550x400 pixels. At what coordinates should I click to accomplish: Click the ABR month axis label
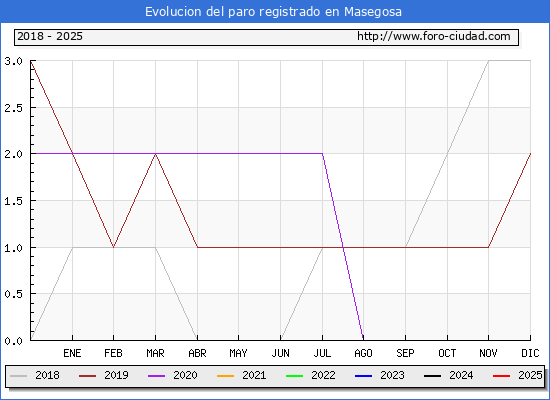pos(197,353)
